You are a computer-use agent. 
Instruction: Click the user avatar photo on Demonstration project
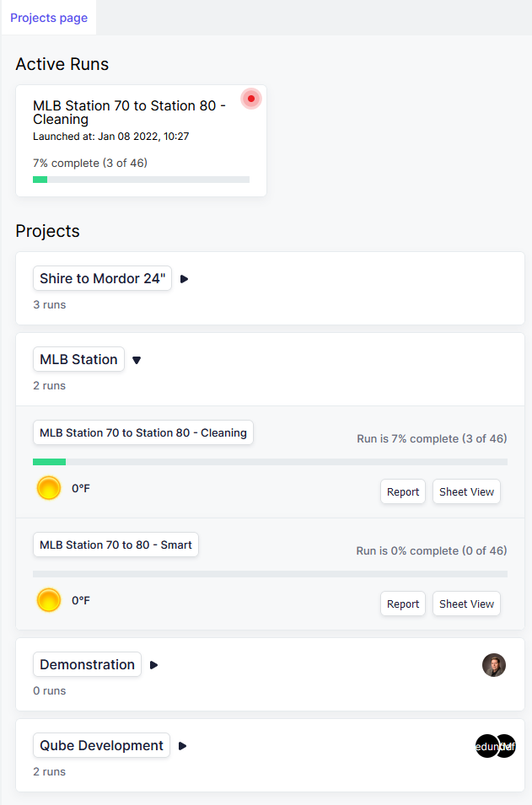tap(494, 665)
